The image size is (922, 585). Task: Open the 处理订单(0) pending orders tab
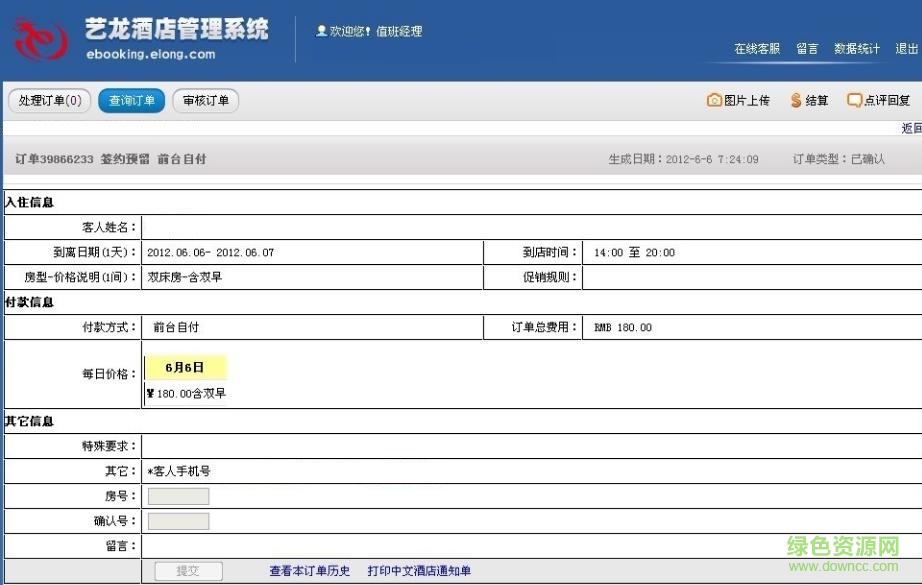point(48,100)
